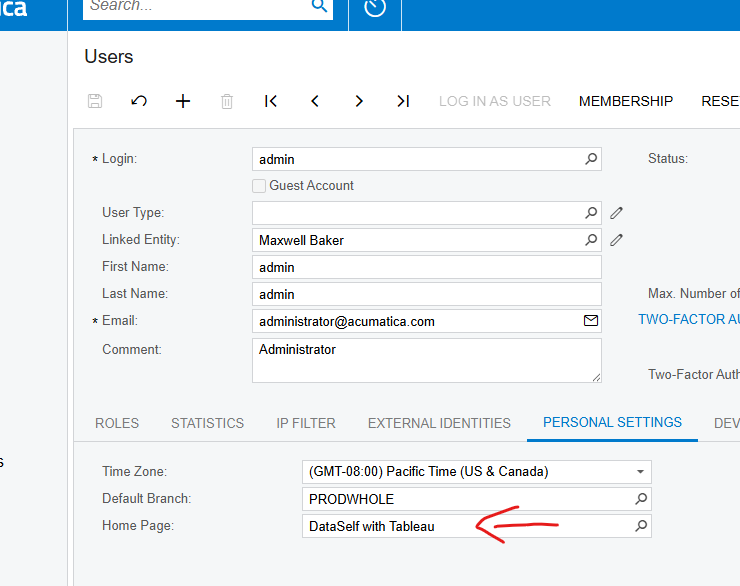This screenshot has width=740, height=586.
Task: Switch to the Roles tab
Action: (x=117, y=423)
